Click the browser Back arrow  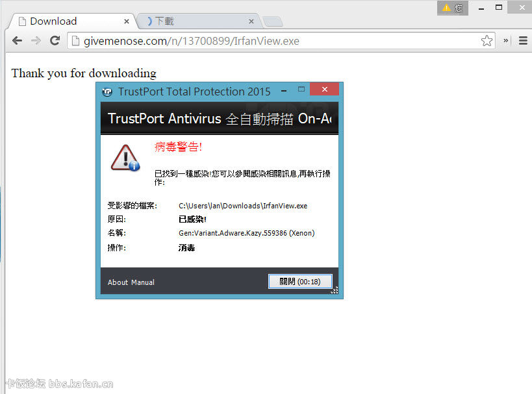click(17, 41)
